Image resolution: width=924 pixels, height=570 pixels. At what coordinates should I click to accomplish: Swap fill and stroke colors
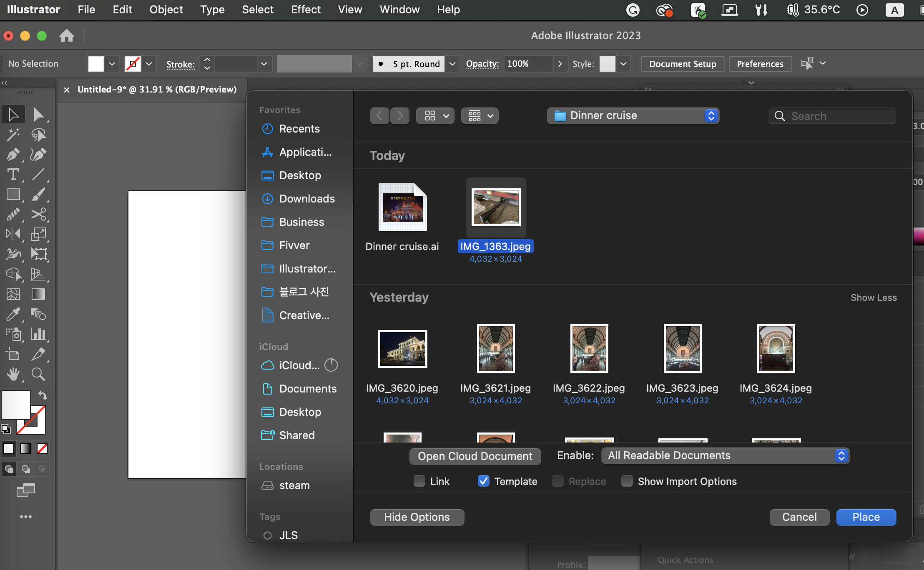(x=43, y=395)
